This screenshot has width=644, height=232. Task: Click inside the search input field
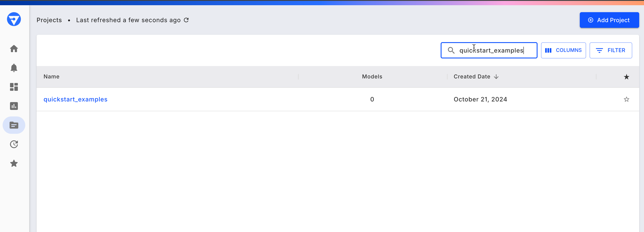click(x=490, y=50)
